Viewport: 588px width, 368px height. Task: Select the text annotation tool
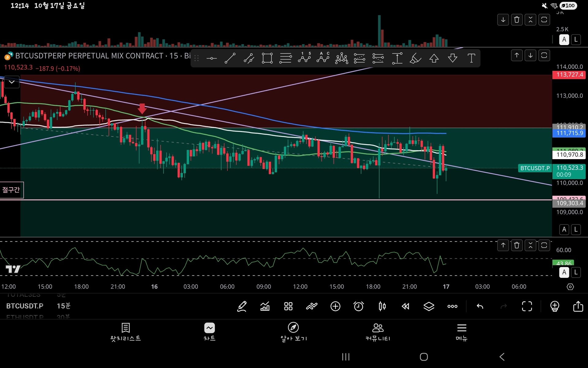tap(471, 58)
